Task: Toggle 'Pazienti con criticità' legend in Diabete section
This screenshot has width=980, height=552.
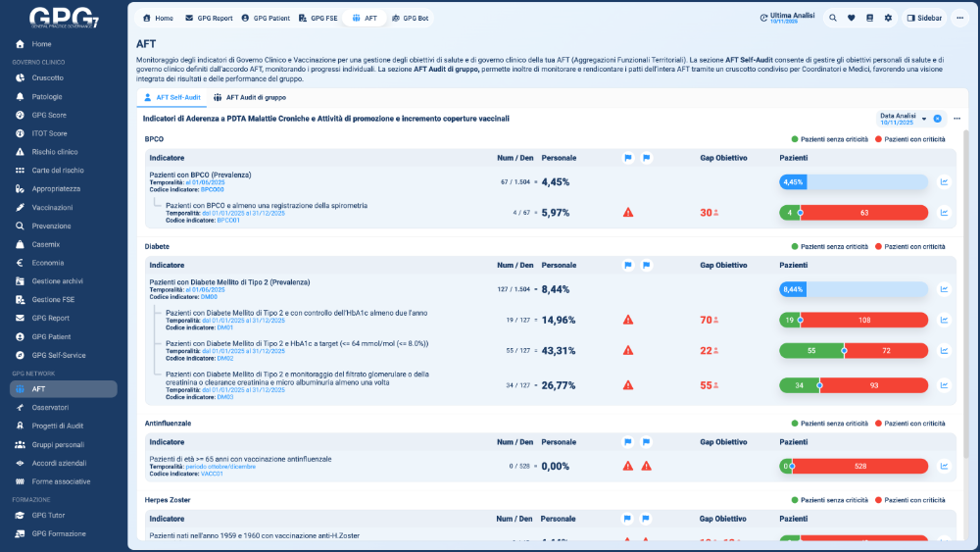Action: coord(913,247)
